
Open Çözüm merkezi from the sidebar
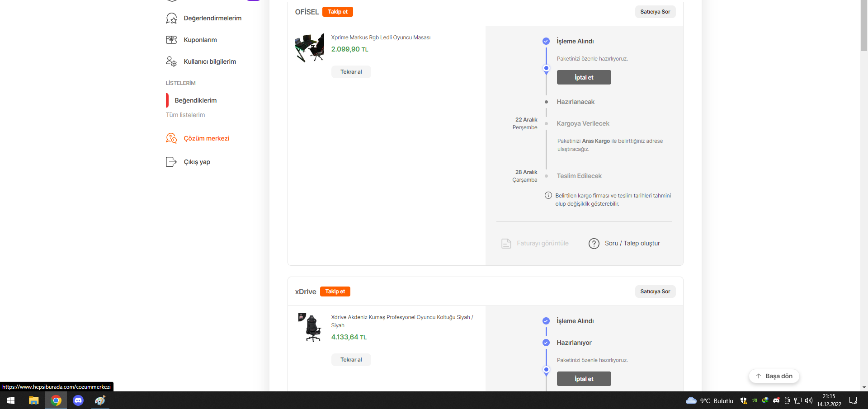coord(207,138)
